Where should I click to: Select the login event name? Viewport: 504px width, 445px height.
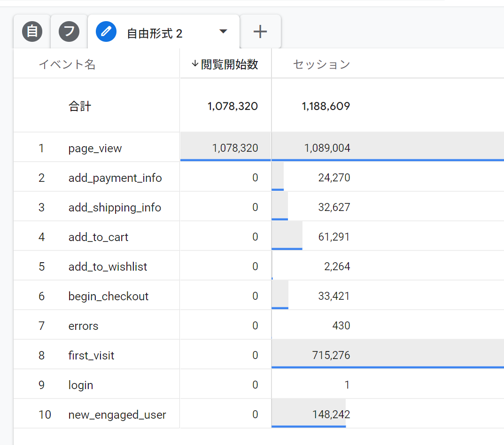(81, 385)
